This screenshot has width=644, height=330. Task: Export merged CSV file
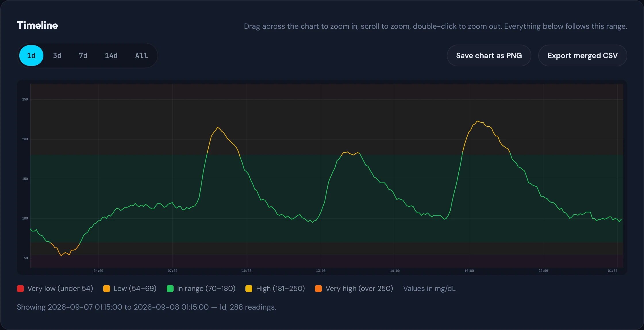[x=583, y=55]
